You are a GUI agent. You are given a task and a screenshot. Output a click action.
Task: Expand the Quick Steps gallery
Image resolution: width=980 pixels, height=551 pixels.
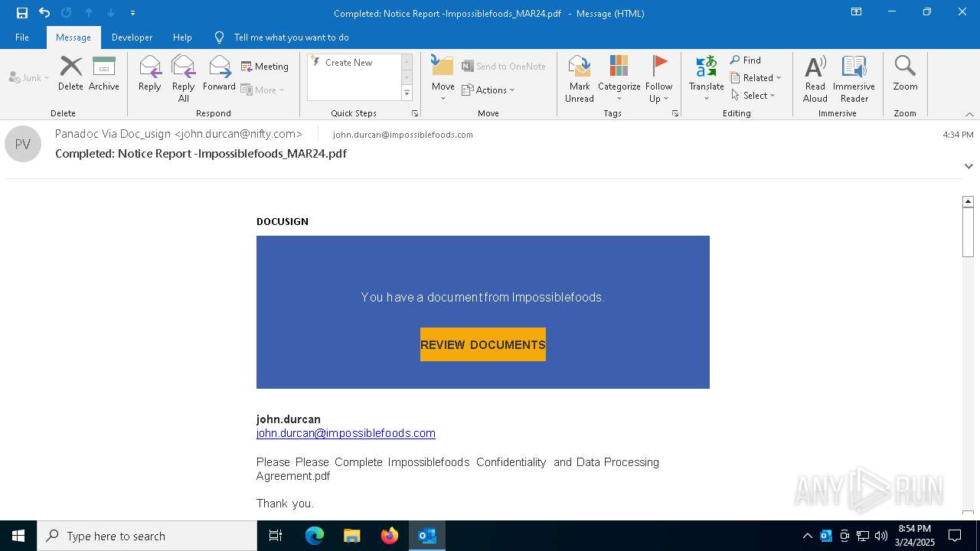407,93
